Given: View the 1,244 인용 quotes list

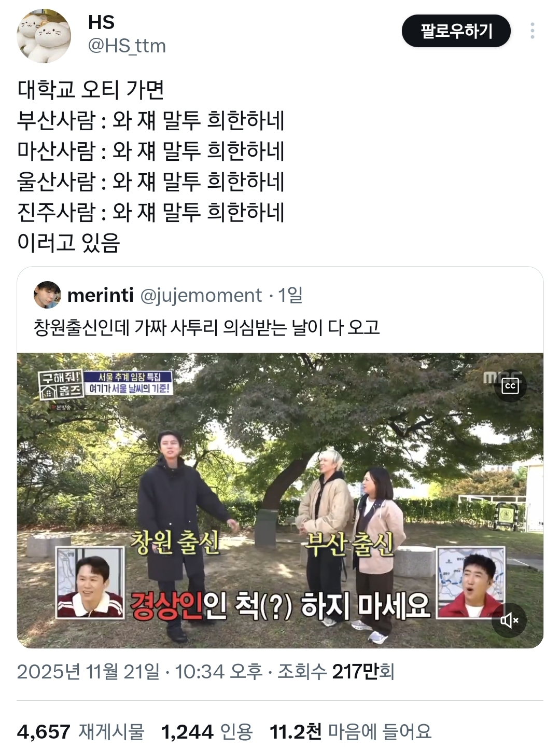Looking at the screenshot, I should point(207,731).
